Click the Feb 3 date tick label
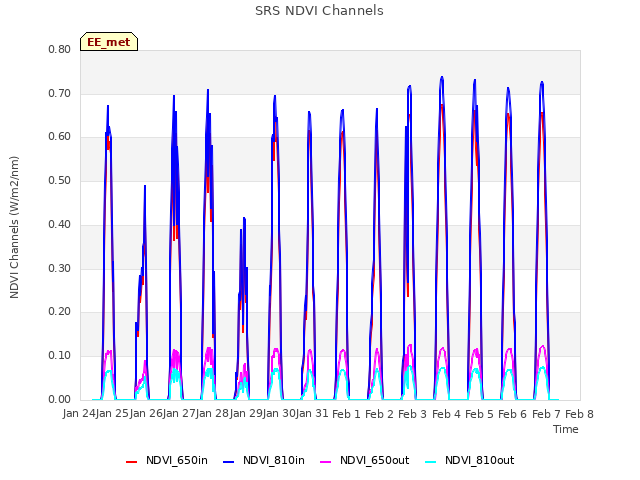This screenshot has width=640, height=480. 412,414
